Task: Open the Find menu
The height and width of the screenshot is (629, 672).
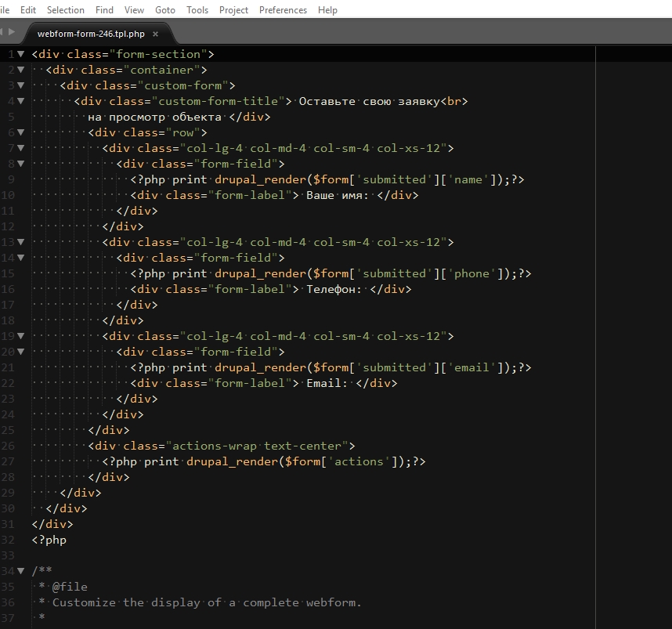Action: point(105,10)
